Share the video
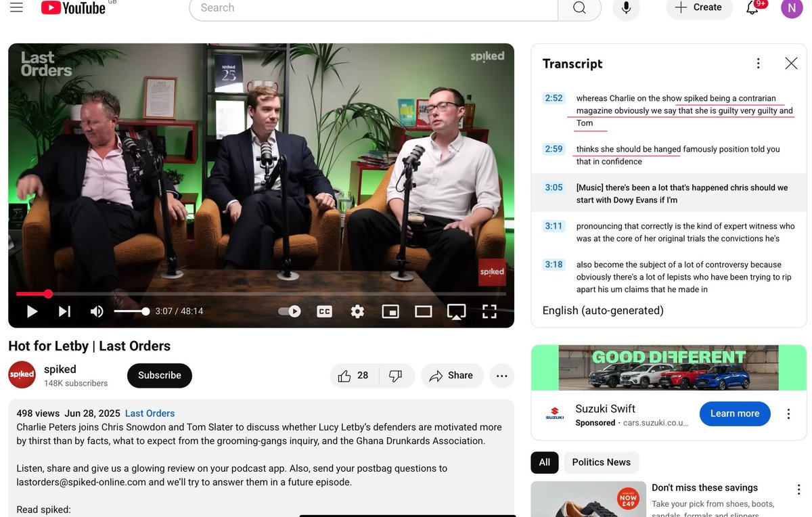The height and width of the screenshot is (517, 812). point(452,376)
